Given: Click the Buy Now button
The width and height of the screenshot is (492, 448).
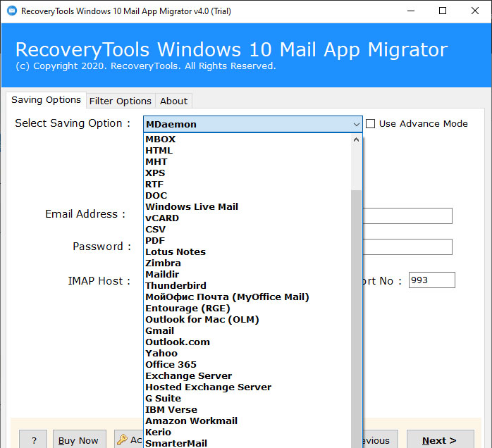Looking at the screenshot, I should (x=80, y=440).
